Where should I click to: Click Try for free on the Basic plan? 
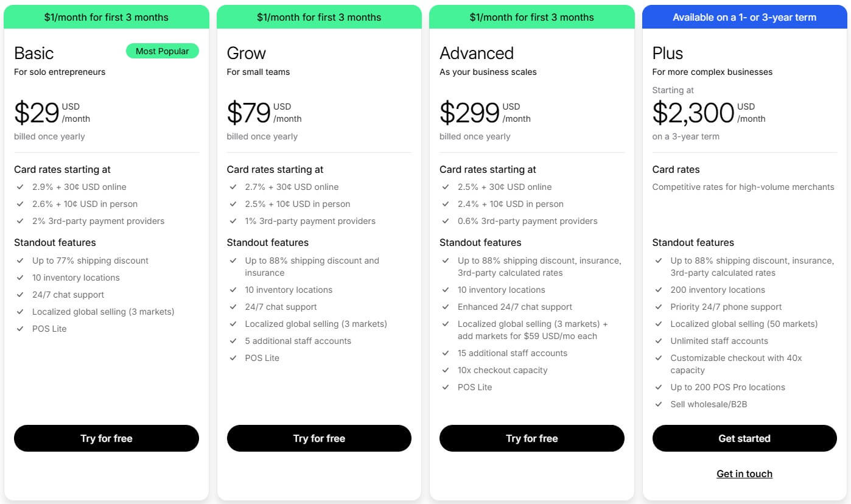click(106, 438)
